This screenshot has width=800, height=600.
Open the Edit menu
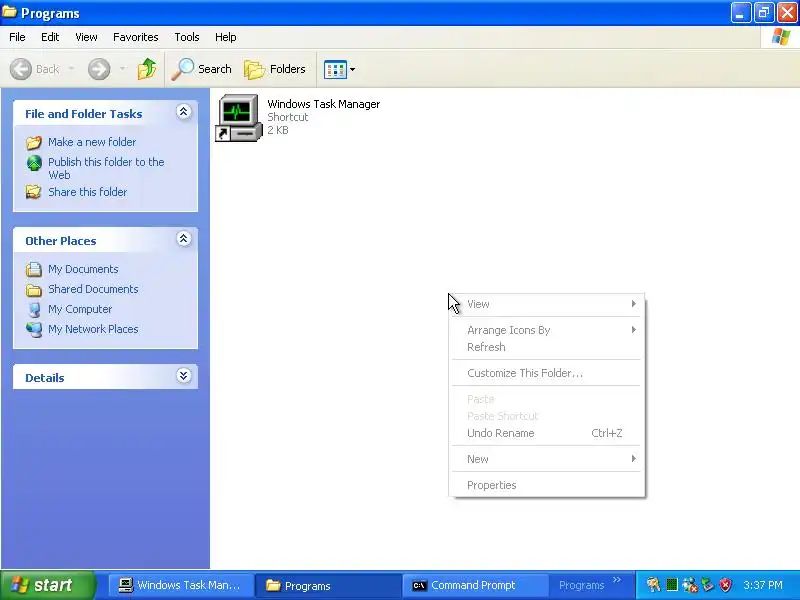pyautogui.click(x=50, y=37)
